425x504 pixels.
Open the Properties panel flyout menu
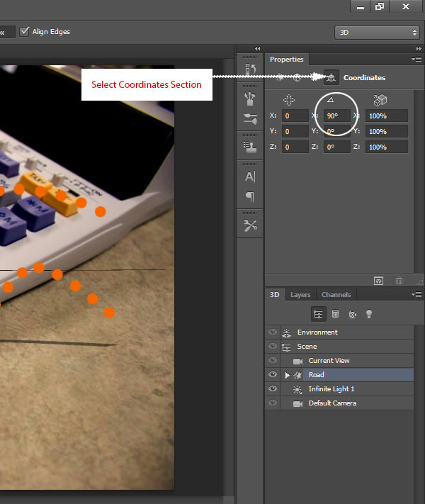416,59
